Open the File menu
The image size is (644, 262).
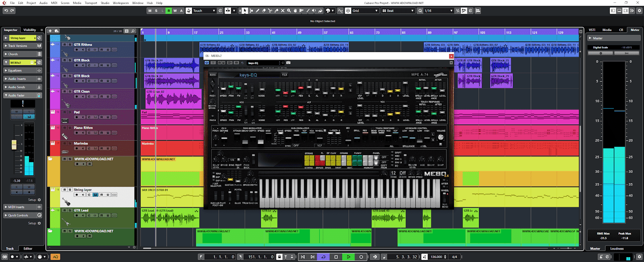tap(12, 3)
